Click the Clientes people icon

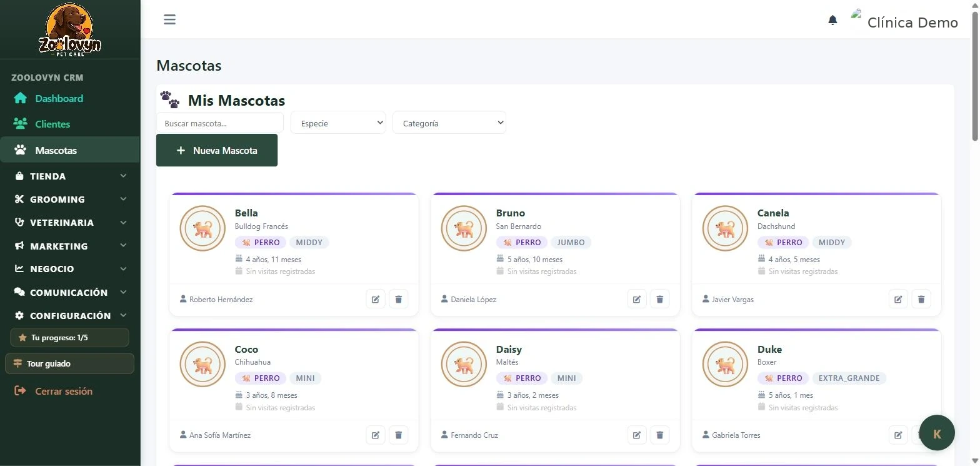tap(21, 124)
